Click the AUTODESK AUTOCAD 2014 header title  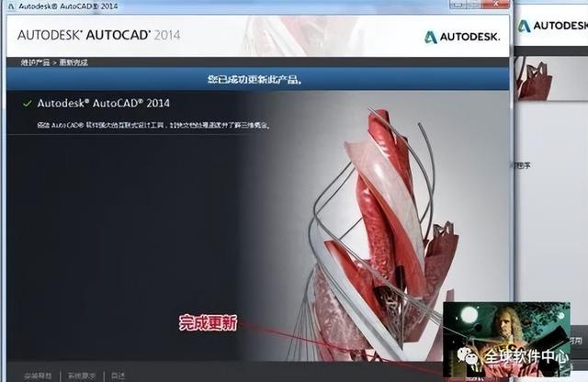tap(98, 35)
